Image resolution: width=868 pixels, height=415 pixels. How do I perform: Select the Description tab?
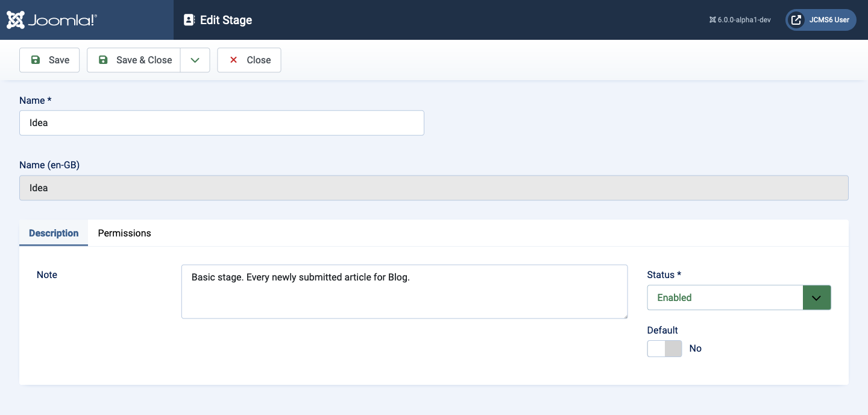coord(53,233)
